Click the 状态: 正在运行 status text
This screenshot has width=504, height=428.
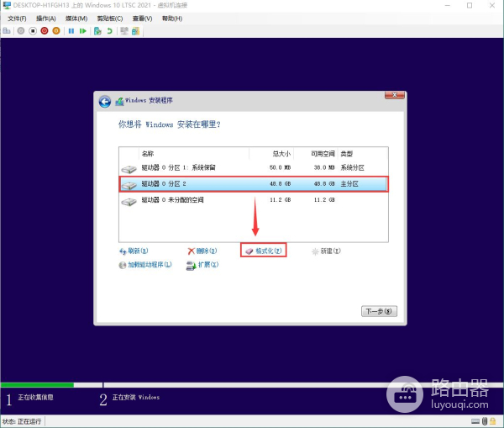(22, 421)
